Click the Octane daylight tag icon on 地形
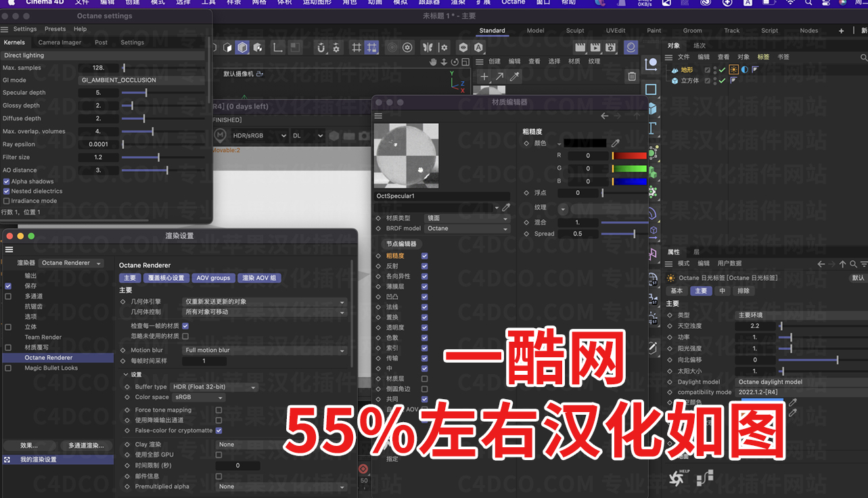The image size is (868, 498). click(733, 70)
